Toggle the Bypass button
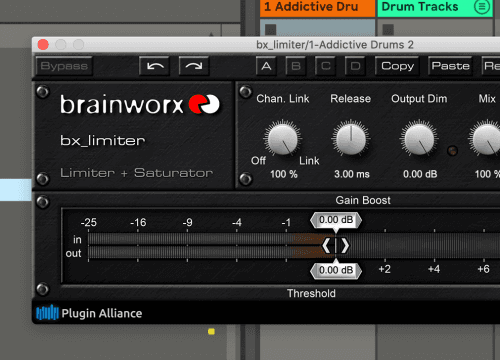This screenshot has width=500, height=360. [x=64, y=66]
